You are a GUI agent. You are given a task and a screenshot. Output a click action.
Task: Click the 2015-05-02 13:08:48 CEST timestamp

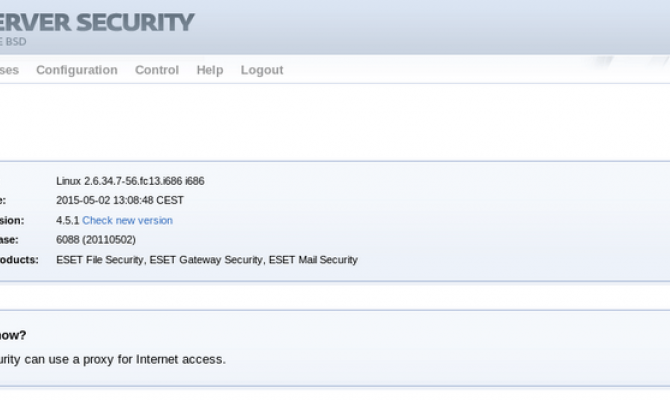coord(120,200)
